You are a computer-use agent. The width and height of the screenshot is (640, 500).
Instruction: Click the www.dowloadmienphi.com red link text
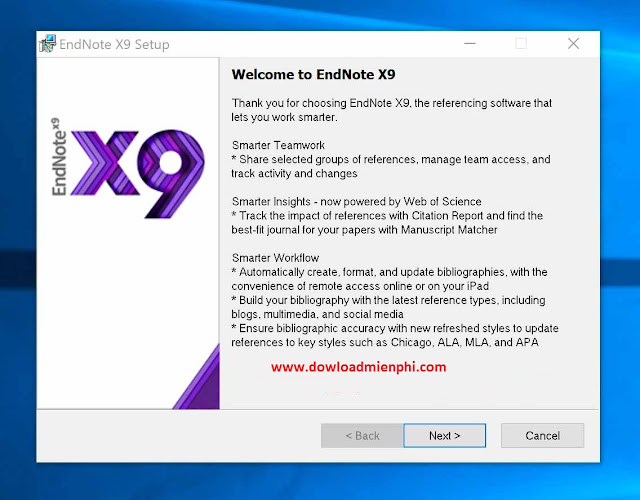point(358,367)
